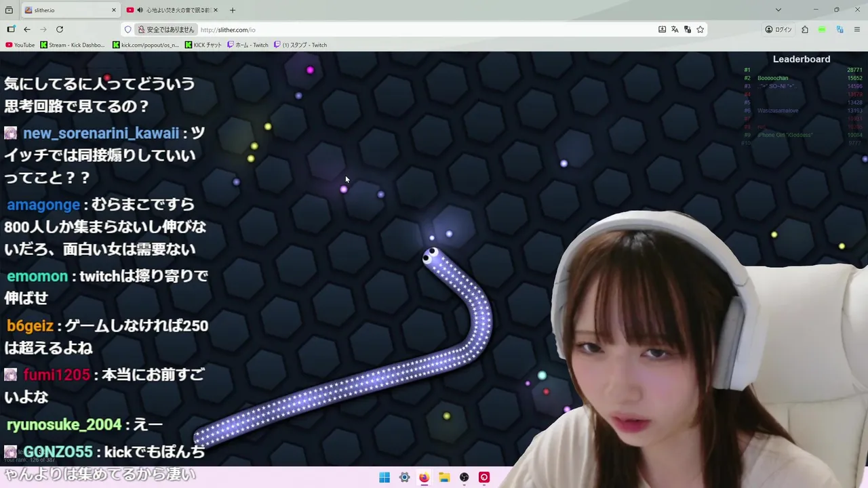Screen dimensions: 868x488
Task: Open the red recorder app in taskbar
Action: pos(484,477)
